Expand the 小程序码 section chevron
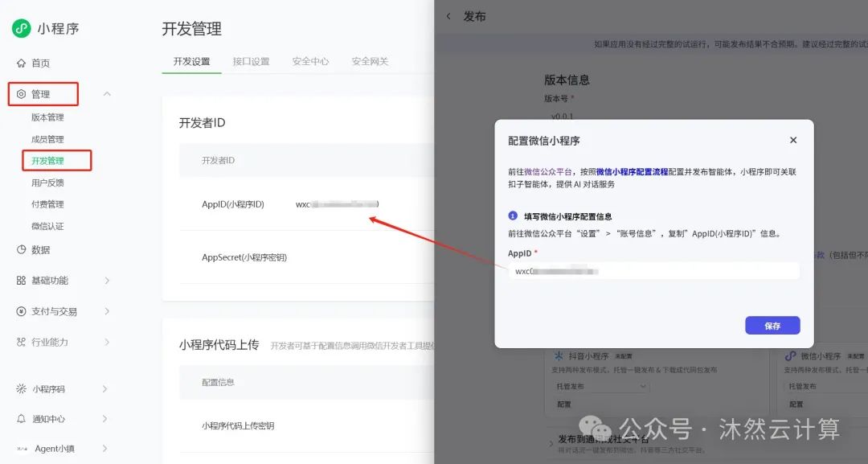The width and height of the screenshot is (868, 464). click(x=105, y=388)
